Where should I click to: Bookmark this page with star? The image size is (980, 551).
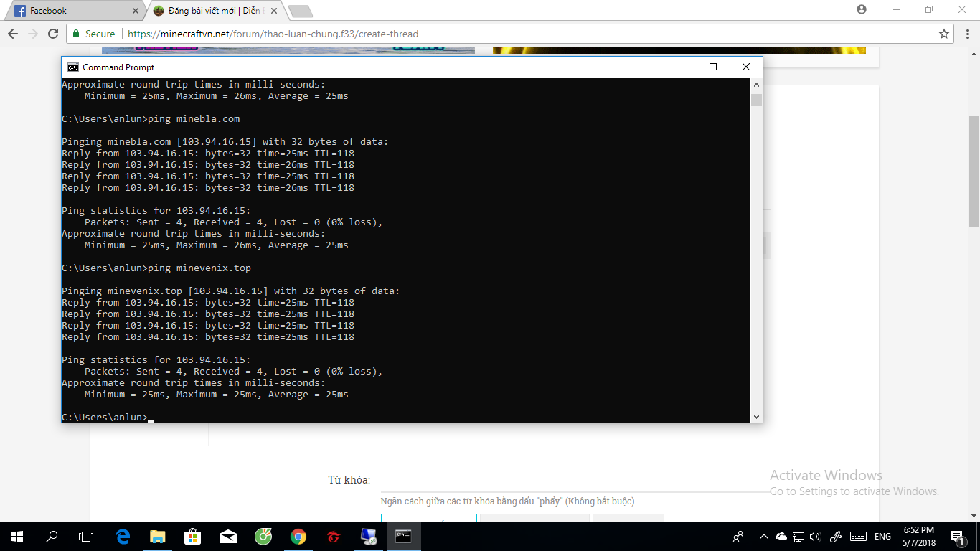tap(943, 34)
